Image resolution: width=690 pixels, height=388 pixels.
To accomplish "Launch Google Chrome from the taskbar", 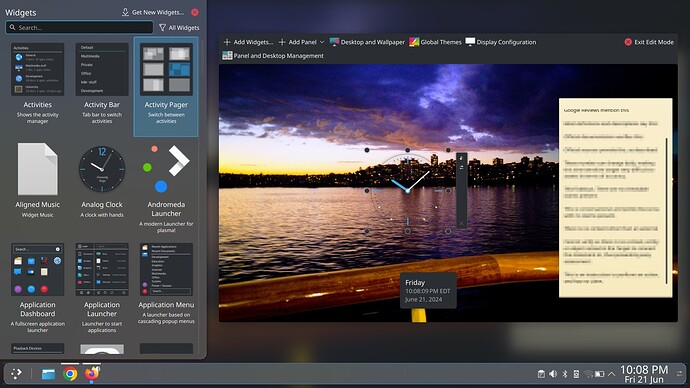I will click(70, 374).
